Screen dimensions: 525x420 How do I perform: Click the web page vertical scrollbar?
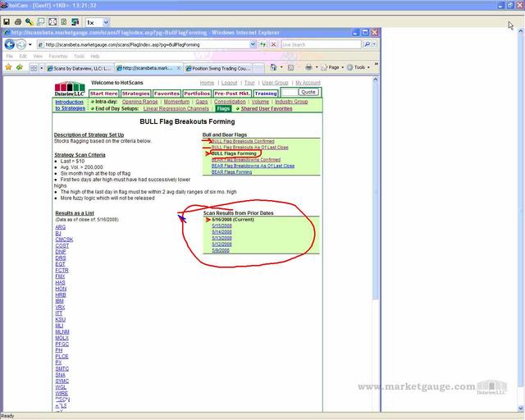pos(376,191)
